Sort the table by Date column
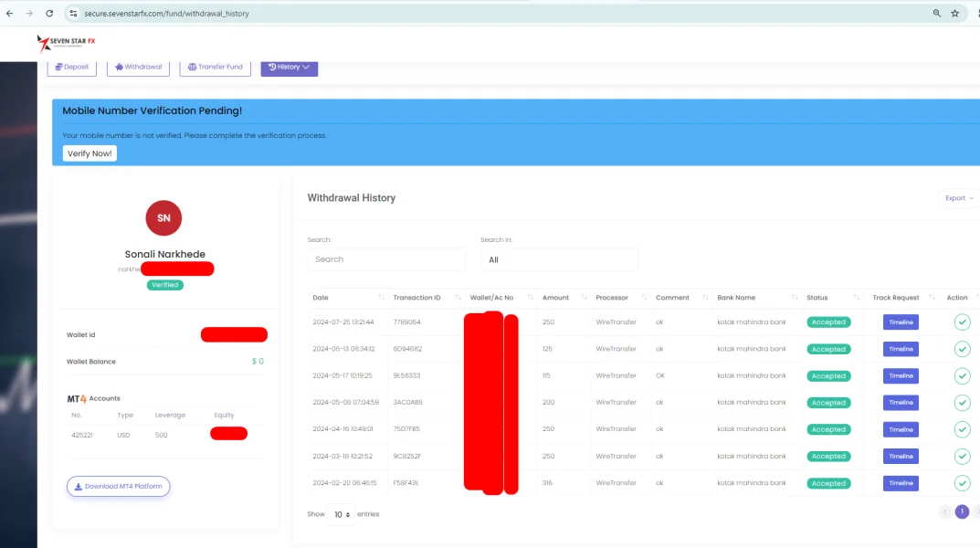Viewport: 980px width, 548px height. click(x=347, y=298)
